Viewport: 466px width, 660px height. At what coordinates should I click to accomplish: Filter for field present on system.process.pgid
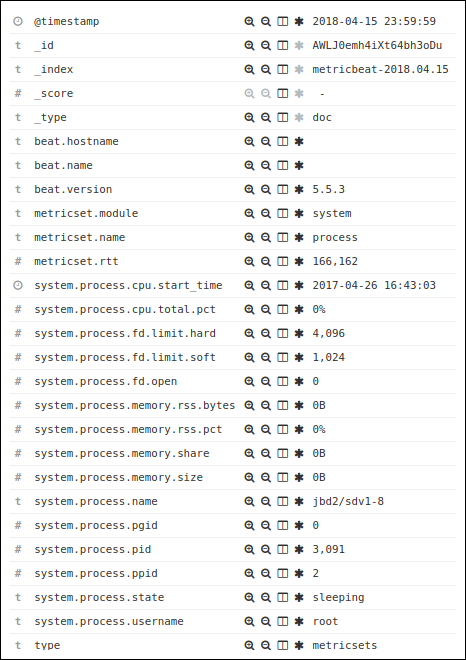click(x=299, y=525)
